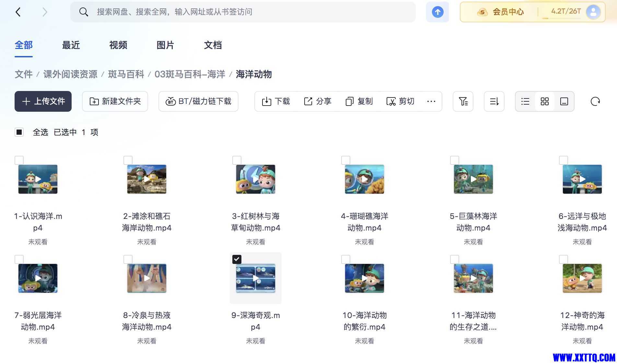This screenshot has height=364, width=617.
Task: Switch to the 文档 tab
Action: click(213, 45)
